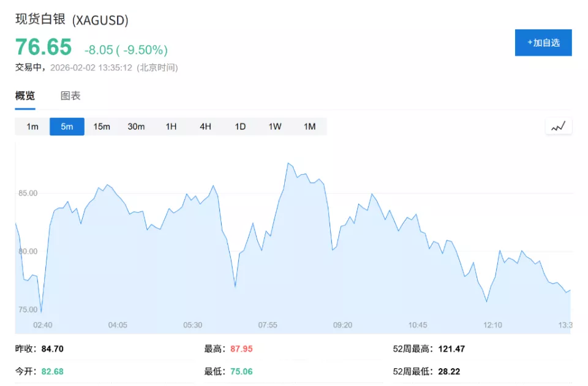Select the 1M monthly interval
Viewport: 588px width, 386px height.
pos(309,127)
